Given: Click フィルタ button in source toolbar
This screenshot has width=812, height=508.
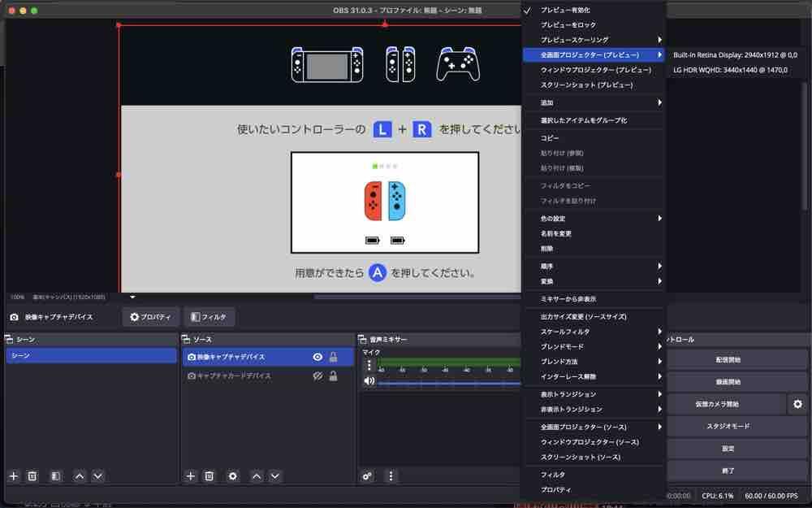Looking at the screenshot, I should (209, 317).
